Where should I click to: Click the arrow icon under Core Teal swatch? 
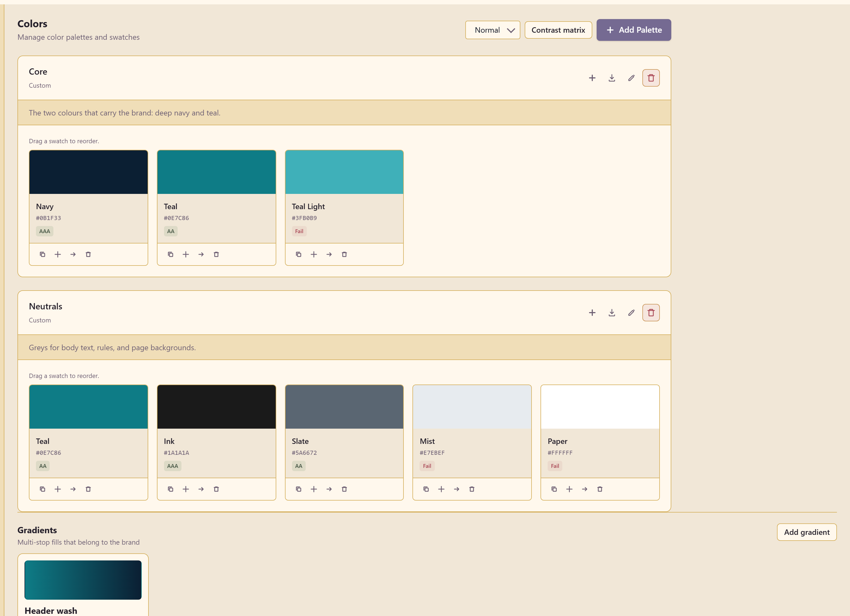[201, 254]
